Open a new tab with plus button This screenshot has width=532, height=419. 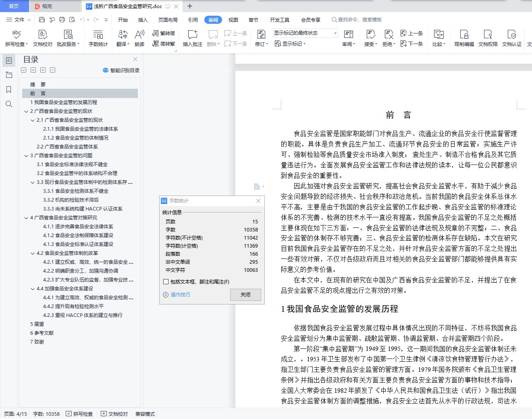coord(190,6)
